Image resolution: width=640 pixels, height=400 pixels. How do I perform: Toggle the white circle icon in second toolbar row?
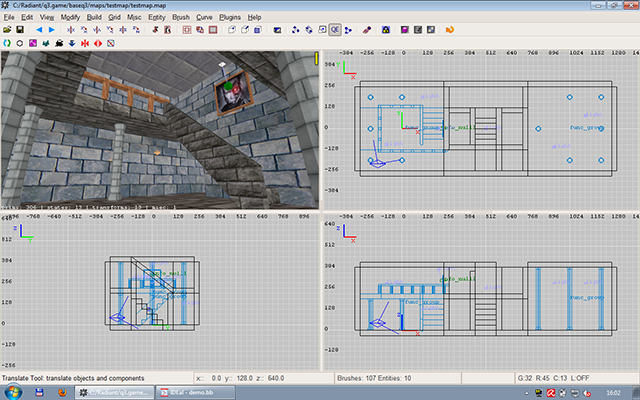[x=20, y=43]
